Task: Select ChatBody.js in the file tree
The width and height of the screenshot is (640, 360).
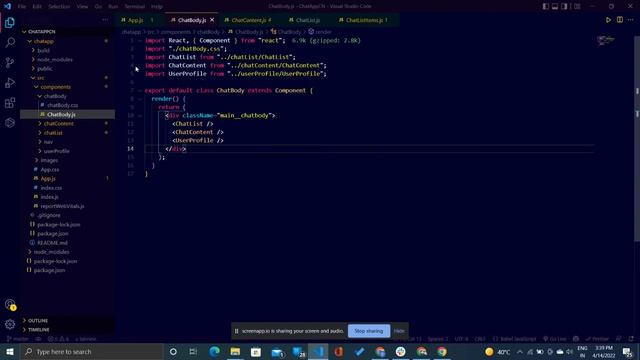Action: point(61,115)
